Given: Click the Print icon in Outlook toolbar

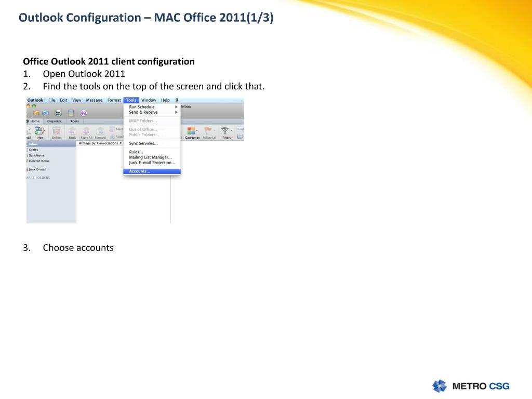Looking at the screenshot, I should click(x=58, y=113).
